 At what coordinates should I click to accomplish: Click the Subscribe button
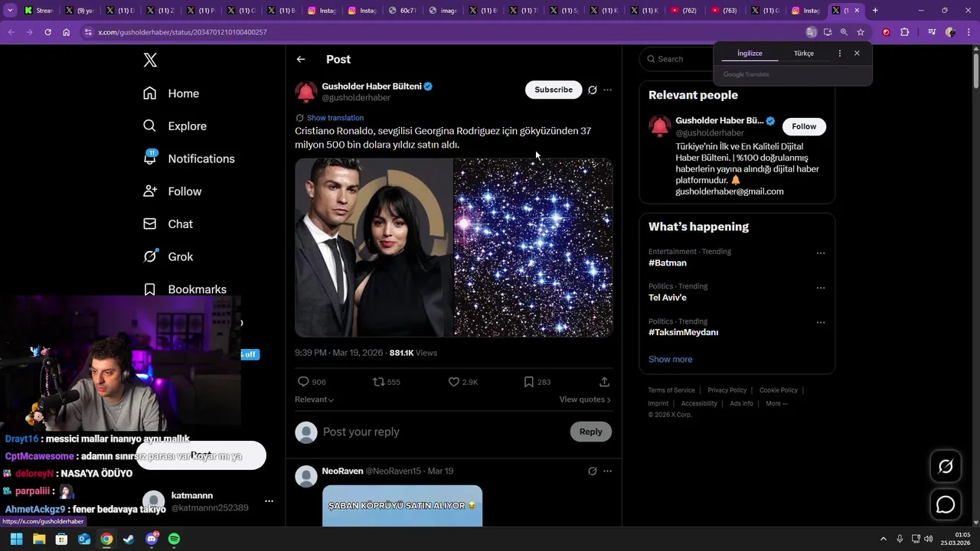(x=554, y=90)
